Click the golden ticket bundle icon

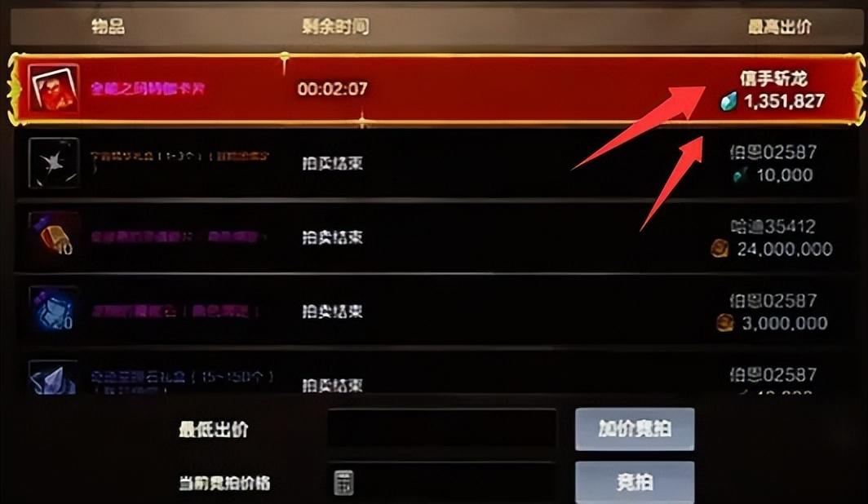click(54, 237)
